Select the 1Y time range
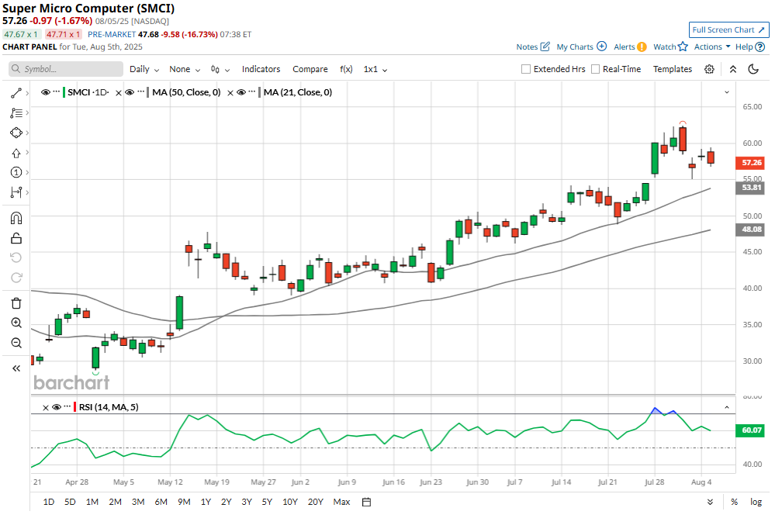Screen dimensions: 782x532 coord(206,502)
